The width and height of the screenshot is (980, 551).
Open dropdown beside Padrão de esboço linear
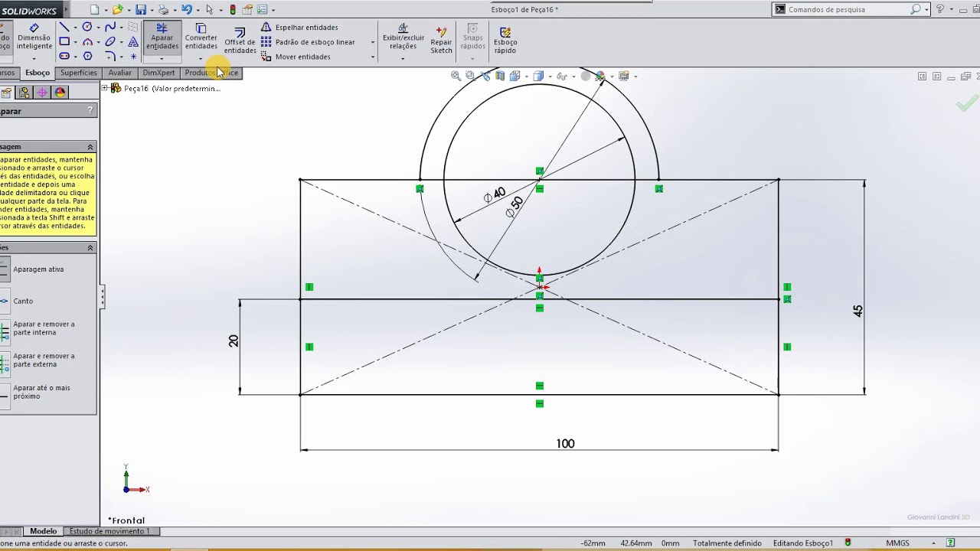click(x=373, y=42)
